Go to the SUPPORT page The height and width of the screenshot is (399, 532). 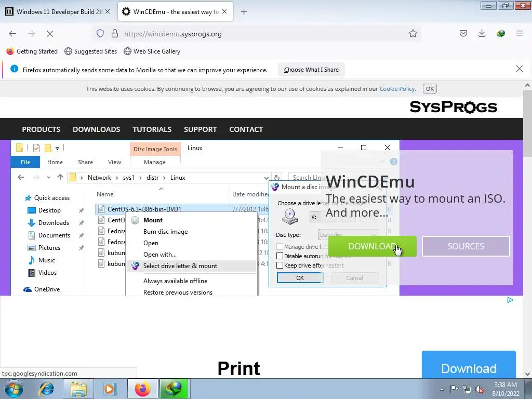(x=200, y=129)
